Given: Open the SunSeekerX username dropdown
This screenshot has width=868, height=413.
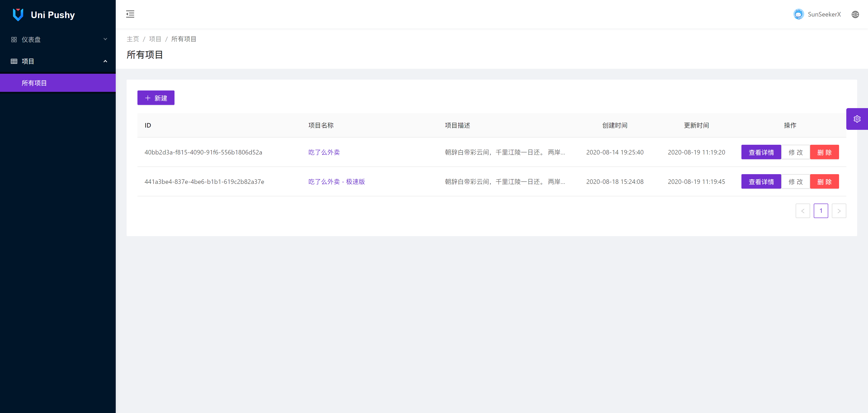Looking at the screenshot, I should [x=824, y=14].
